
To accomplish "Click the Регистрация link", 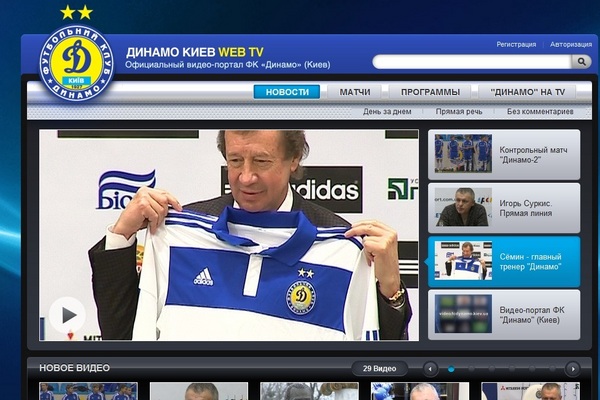I will coord(516,44).
